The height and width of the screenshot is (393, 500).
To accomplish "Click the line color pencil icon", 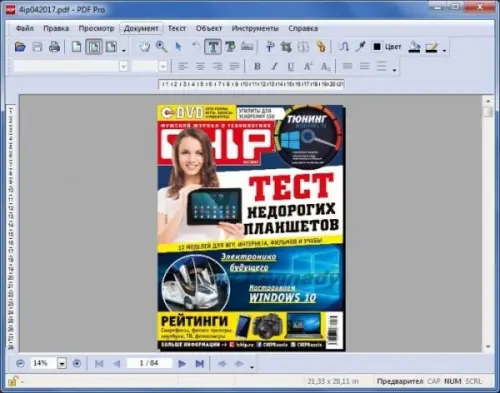I will [x=432, y=47].
